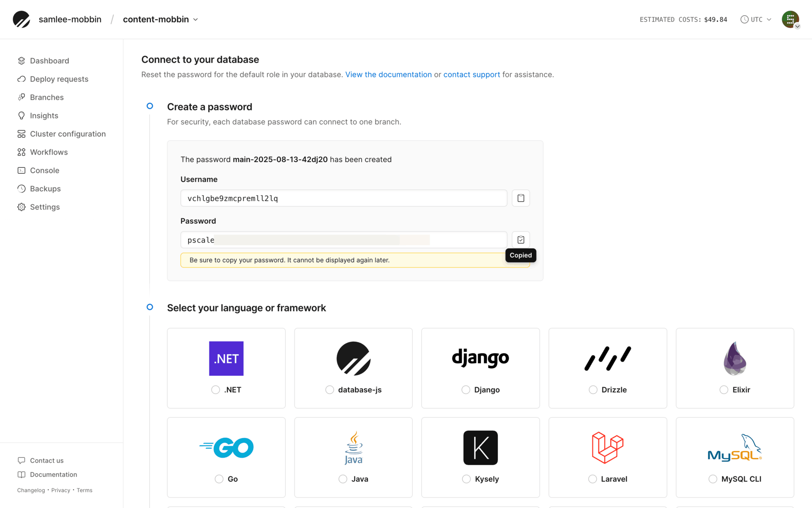Click the Elixir drop logo
The image size is (812, 508).
pos(735,359)
